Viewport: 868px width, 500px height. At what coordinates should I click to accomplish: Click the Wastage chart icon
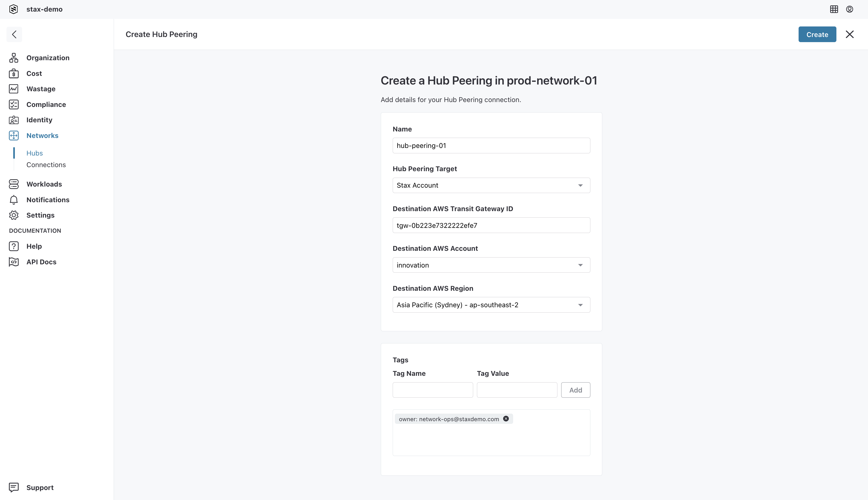tap(14, 89)
